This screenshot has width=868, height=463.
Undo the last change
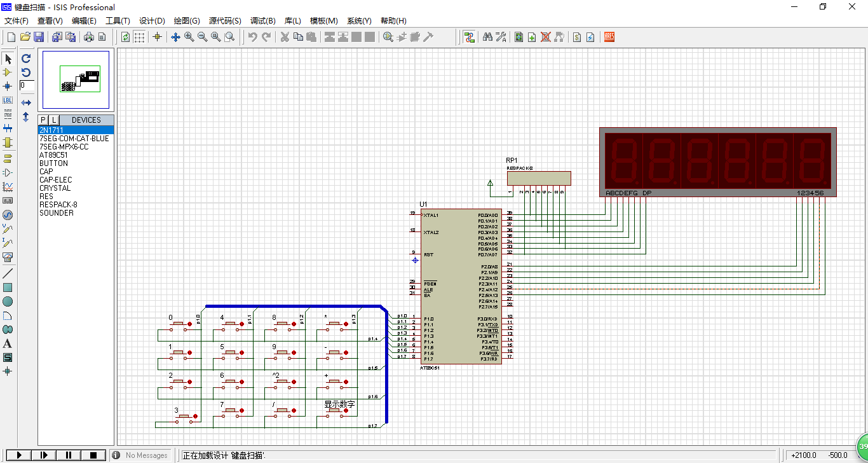coord(252,37)
